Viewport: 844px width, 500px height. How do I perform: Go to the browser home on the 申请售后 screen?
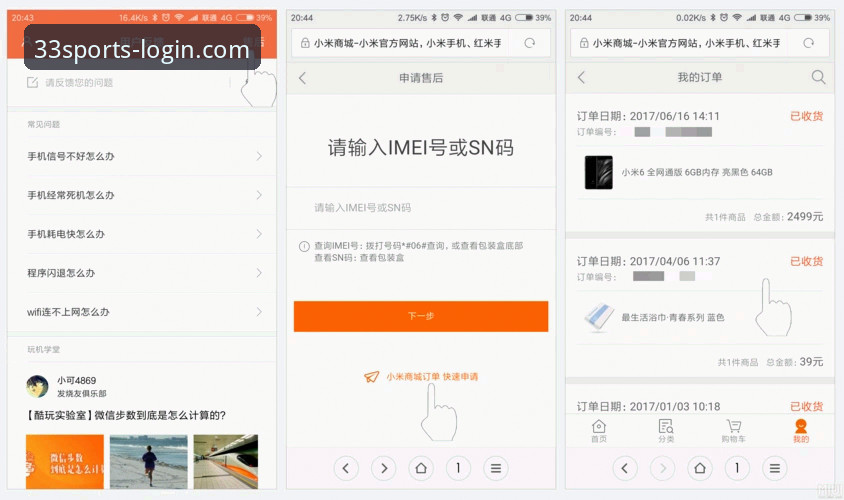(421, 468)
